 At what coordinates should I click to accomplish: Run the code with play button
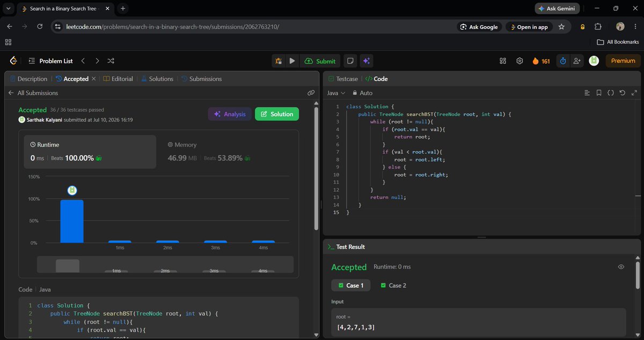(x=292, y=61)
